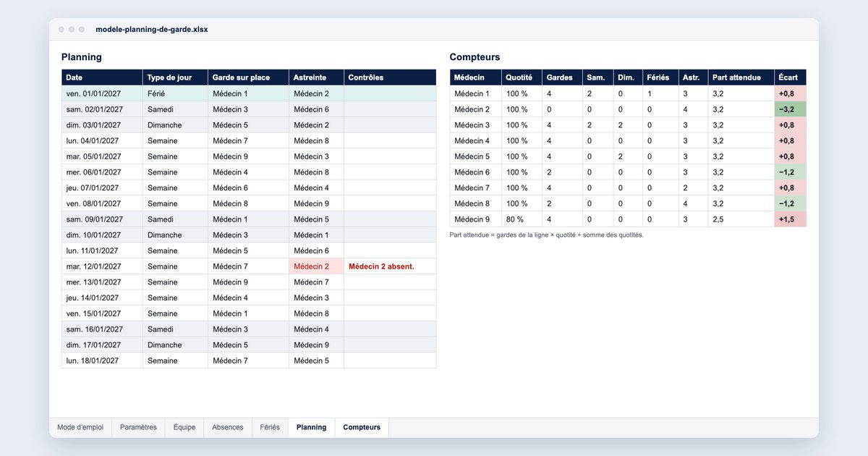
Task: Go to the Équipe sheet tab
Action: (x=184, y=428)
